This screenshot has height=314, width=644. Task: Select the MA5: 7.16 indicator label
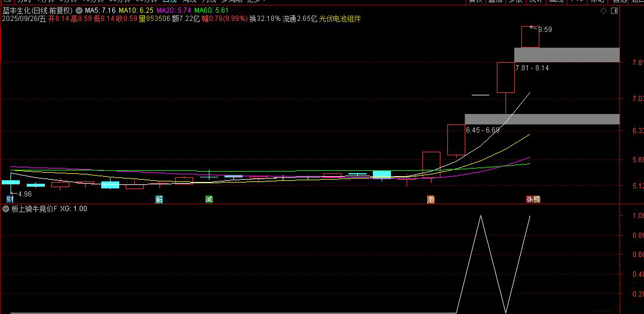click(x=101, y=10)
